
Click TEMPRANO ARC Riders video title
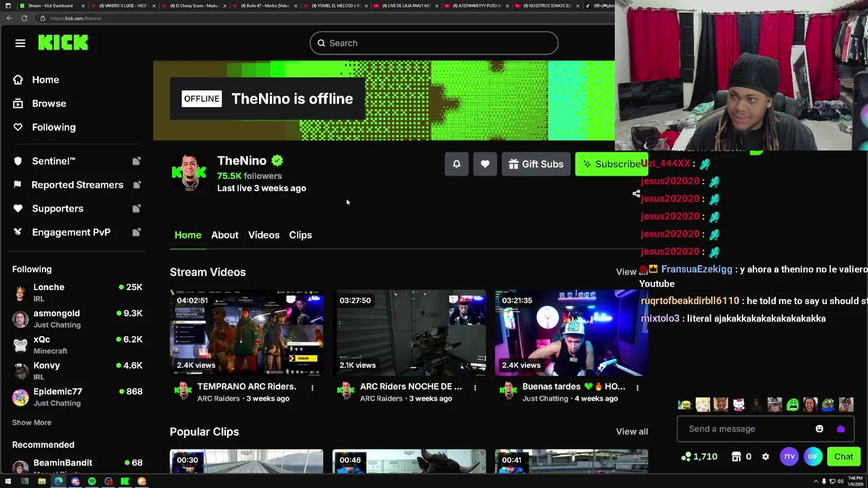(x=247, y=386)
